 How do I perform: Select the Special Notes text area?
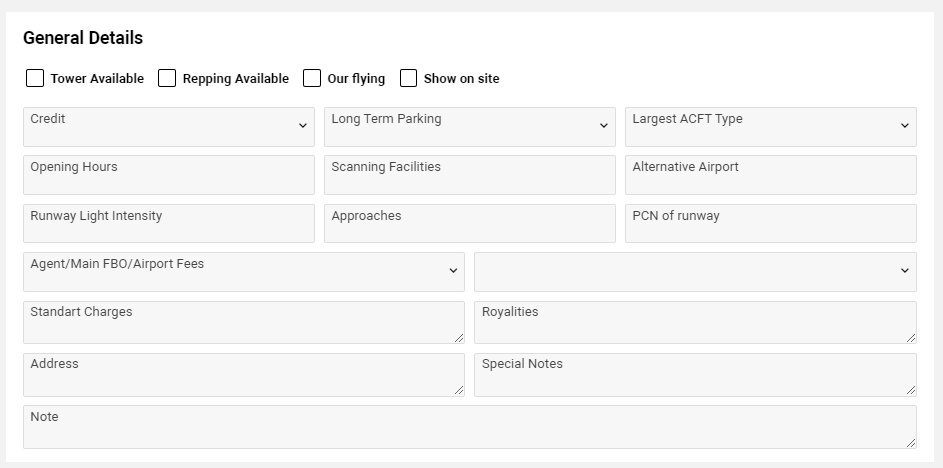(694, 375)
